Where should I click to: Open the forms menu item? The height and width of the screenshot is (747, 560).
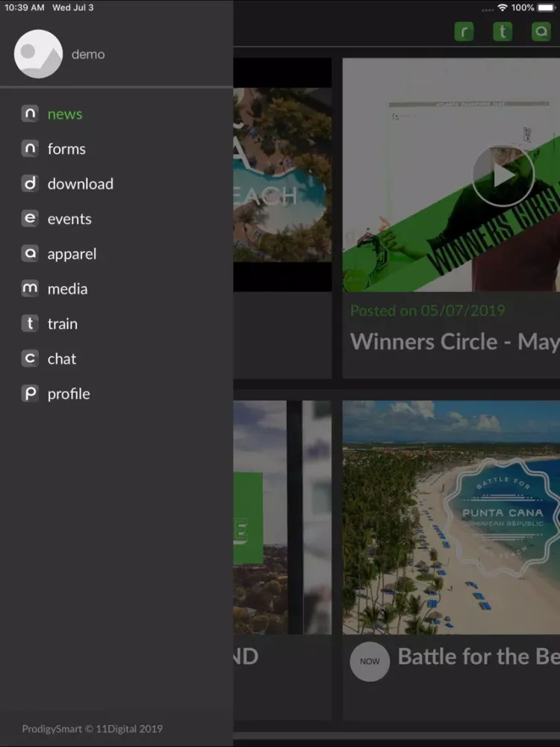(66, 149)
